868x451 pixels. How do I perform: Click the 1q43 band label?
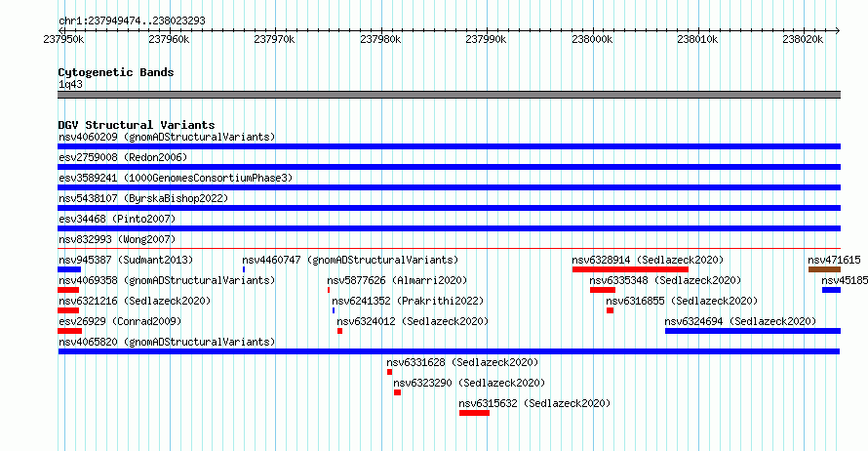tap(70, 84)
